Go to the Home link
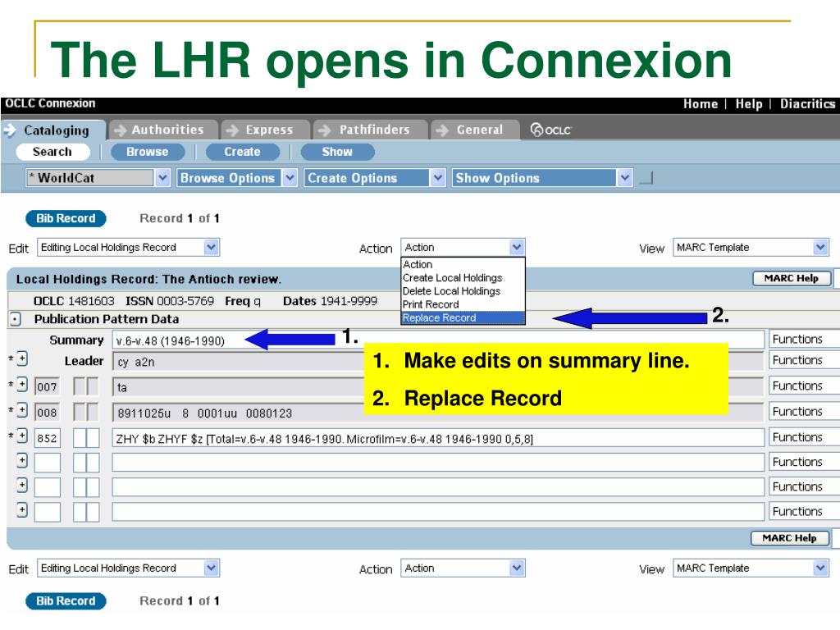The image size is (840, 630). tap(701, 104)
